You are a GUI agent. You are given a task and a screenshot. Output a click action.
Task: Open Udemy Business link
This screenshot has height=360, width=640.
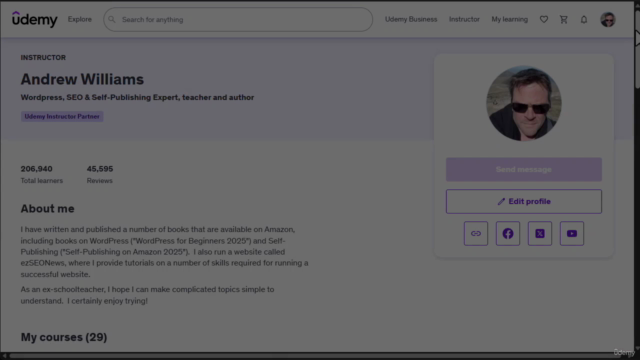pos(411,19)
